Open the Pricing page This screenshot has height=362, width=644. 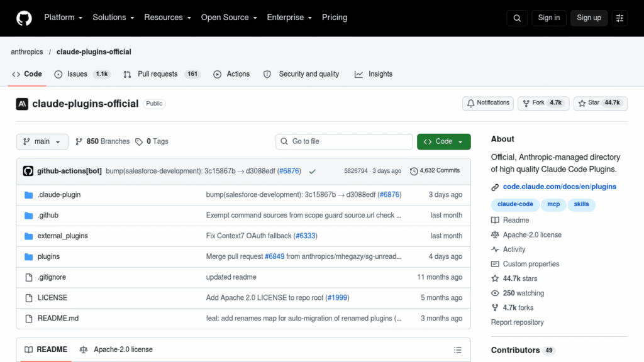[335, 18]
